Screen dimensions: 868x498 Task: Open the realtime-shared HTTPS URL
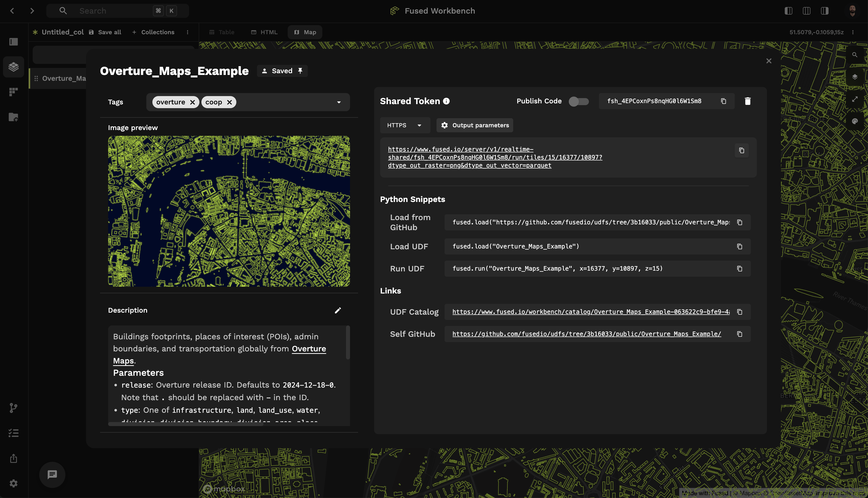pyautogui.click(x=495, y=157)
